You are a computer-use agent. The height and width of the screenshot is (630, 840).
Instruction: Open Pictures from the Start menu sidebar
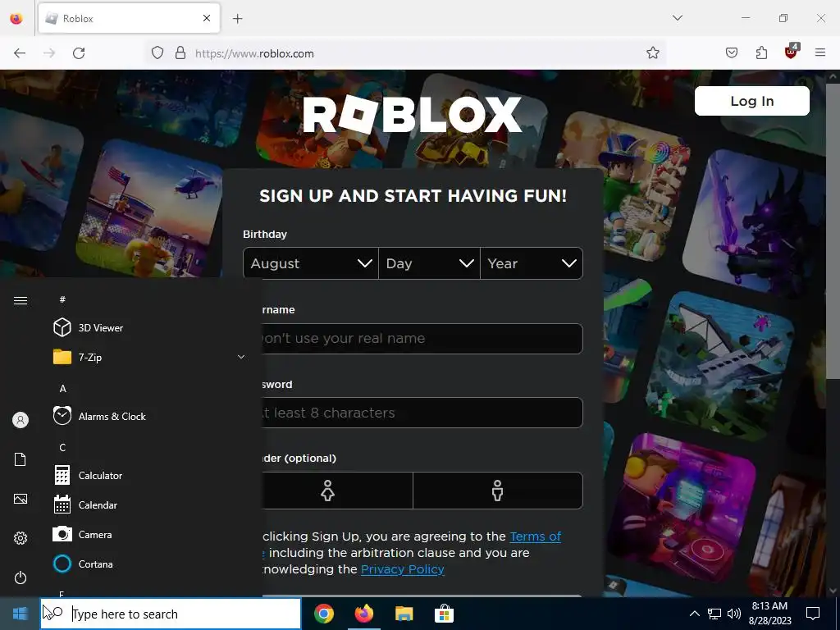[x=21, y=499]
